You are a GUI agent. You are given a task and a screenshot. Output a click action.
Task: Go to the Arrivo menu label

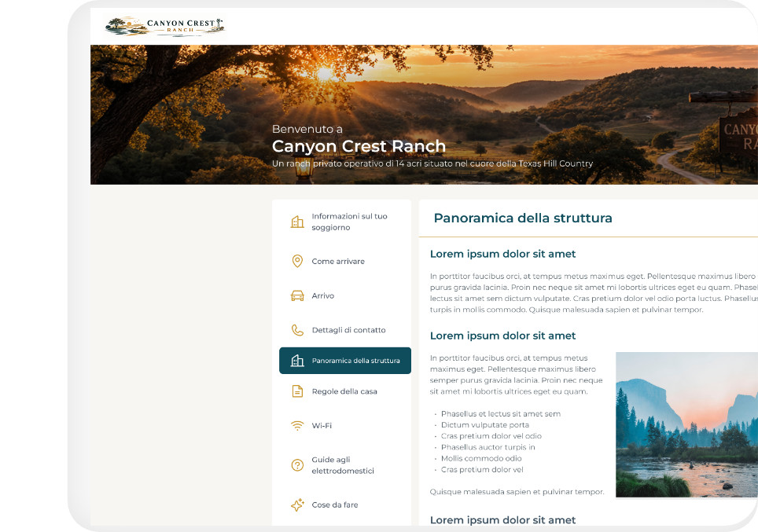(x=323, y=296)
